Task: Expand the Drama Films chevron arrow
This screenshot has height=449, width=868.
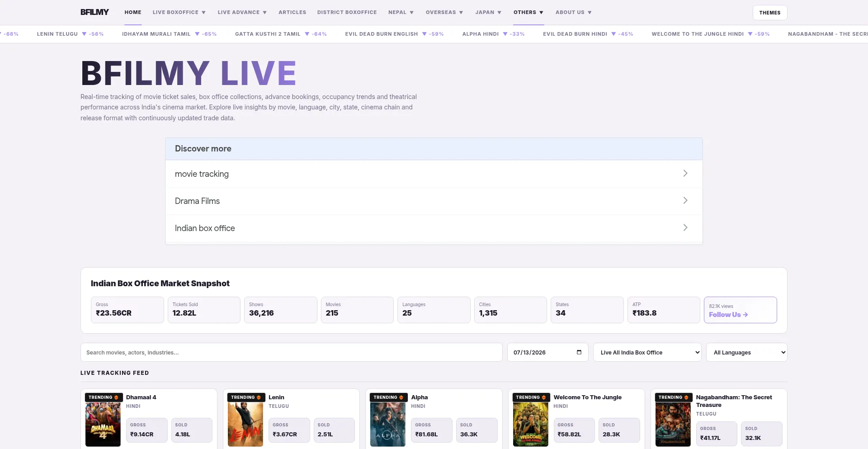Action: (x=685, y=200)
